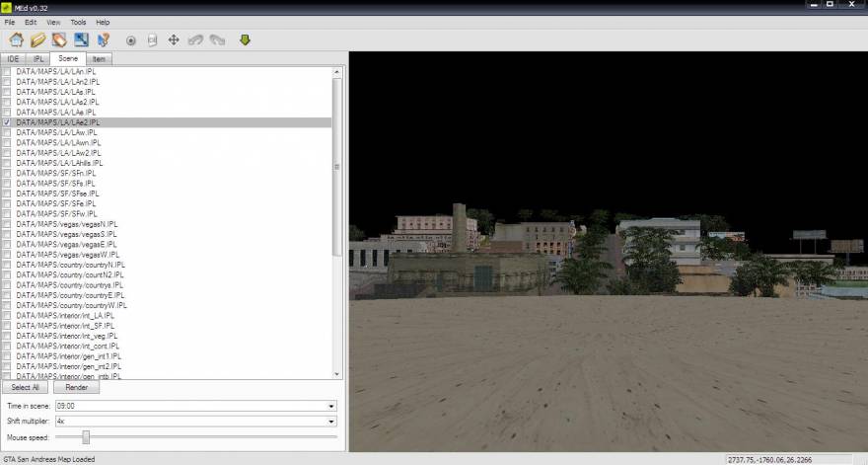868x465 pixels.
Task: Check the DATA/MAPS/SF/SFn.IPL checkbox
Action: [x=7, y=173]
